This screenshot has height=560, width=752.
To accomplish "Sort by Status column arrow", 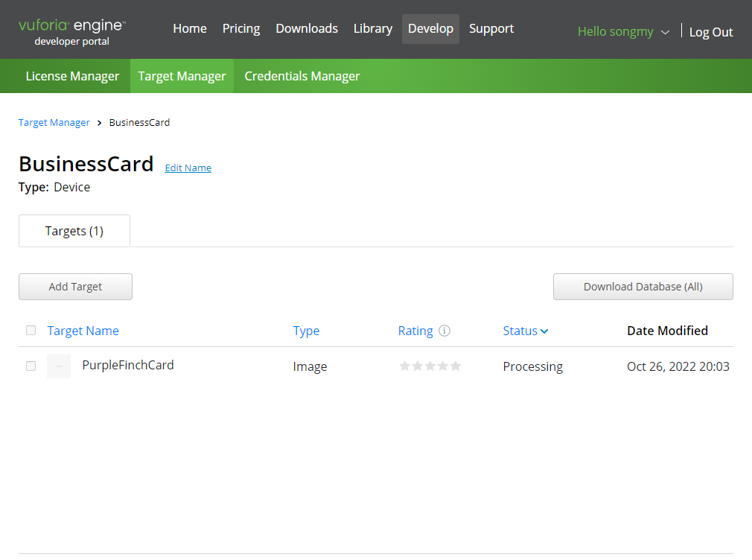I will click(x=544, y=331).
